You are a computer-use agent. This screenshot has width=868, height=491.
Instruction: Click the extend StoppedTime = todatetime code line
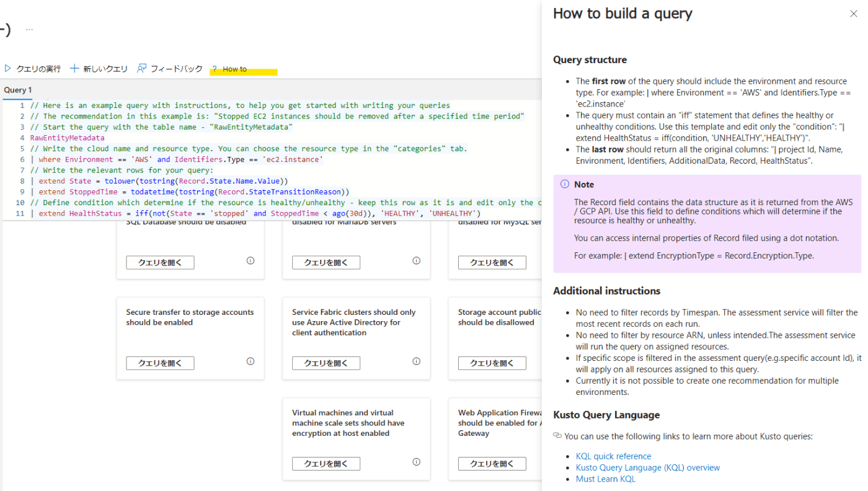click(190, 192)
